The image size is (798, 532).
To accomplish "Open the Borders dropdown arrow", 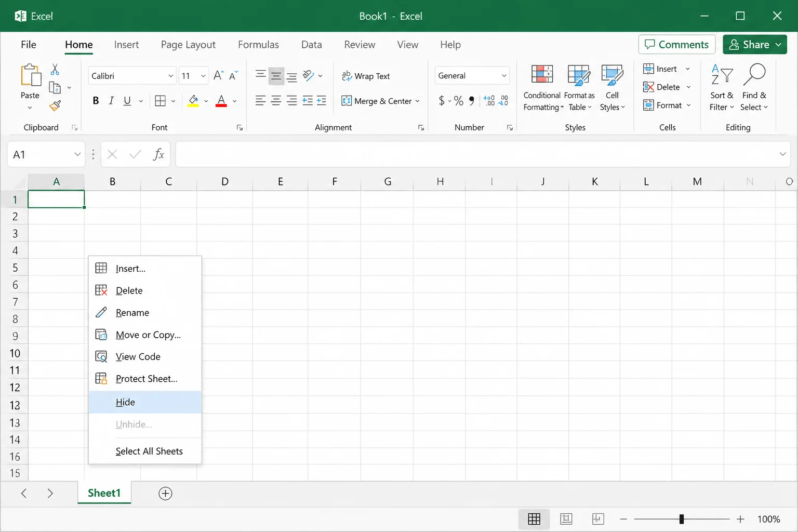I will [173, 101].
